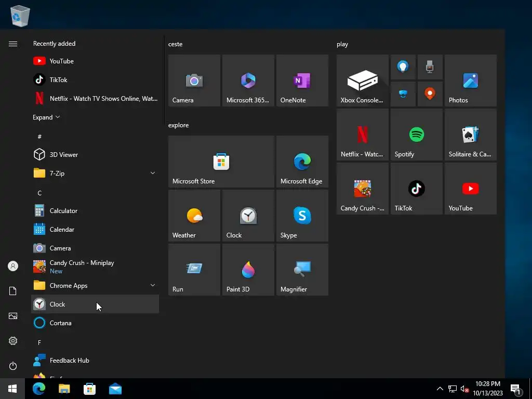Viewport: 532px width, 399px height.
Task: Open Mail from the taskbar
Action: 115,389
